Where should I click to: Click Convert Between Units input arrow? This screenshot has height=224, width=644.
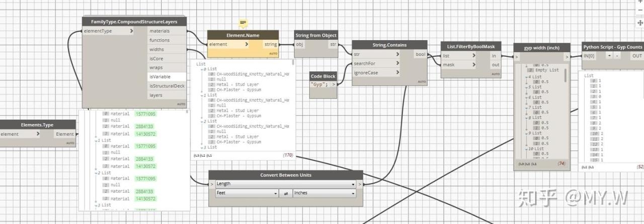coord(212,184)
